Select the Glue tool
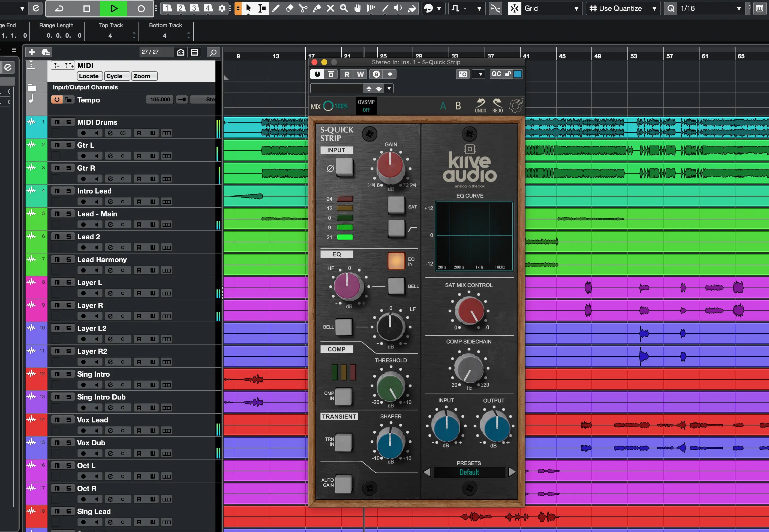The height and width of the screenshot is (532, 769). pos(317,8)
